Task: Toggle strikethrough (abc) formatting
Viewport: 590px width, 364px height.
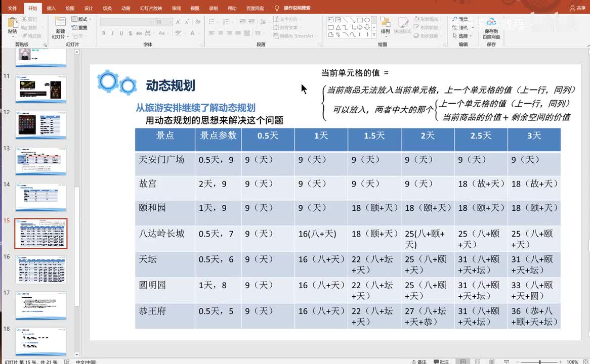Action: 139,33
